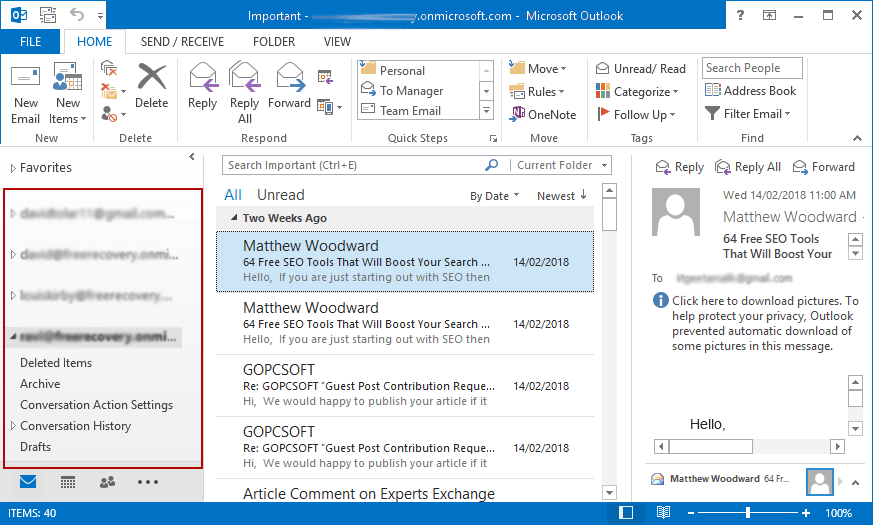Open the FILE tab
This screenshot has height=525, width=873.
tap(30, 42)
